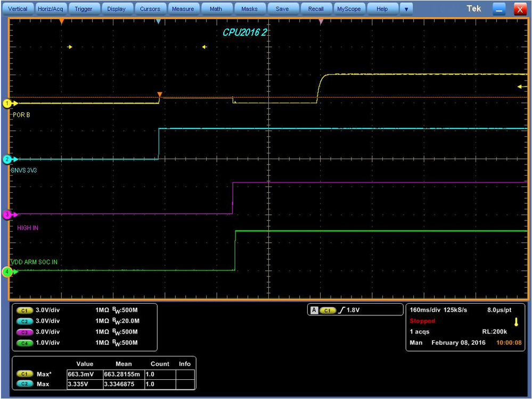The width and height of the screenshot is (532, 399).
Task: Click the purple horizontal marker at top
Action: point(321,22)
